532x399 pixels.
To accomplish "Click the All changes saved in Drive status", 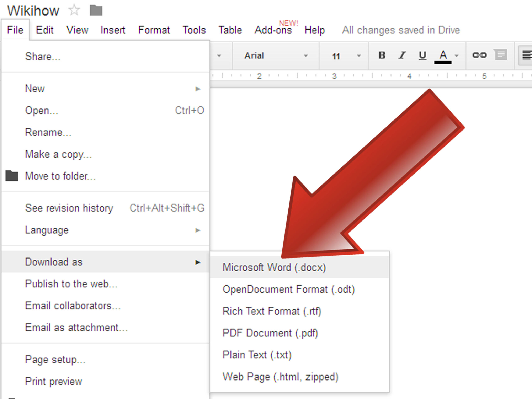I will click(401, 30).
